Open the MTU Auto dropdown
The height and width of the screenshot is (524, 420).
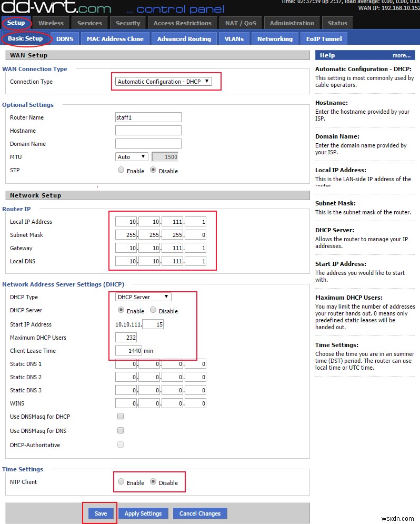pos(132,157)
